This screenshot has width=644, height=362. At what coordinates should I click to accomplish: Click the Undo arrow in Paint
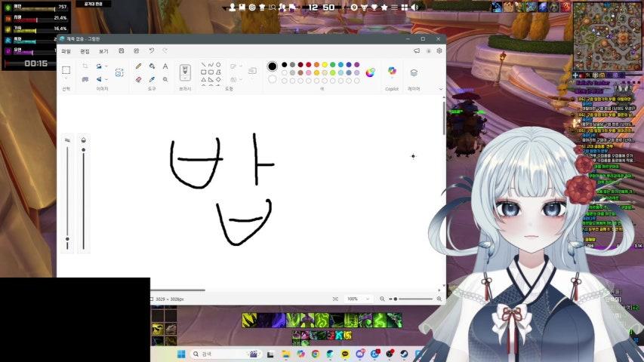[x=152, y=51]
